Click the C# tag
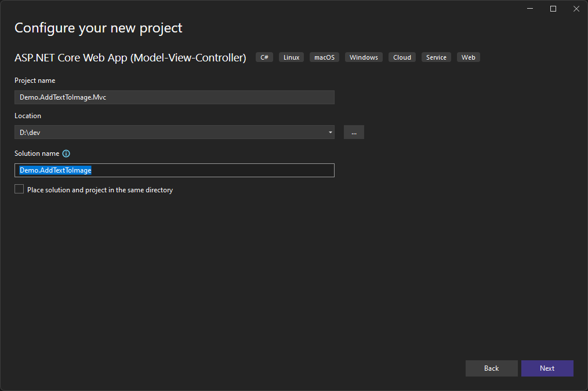This screenshot has width=588, height=391. tap(264, 57)
